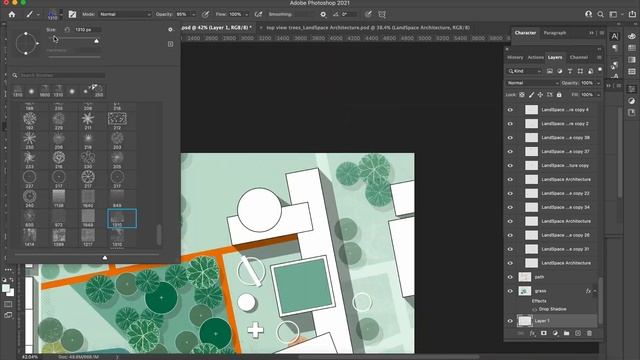Viewport: 640px width, 360px height.
Task: Open smoothing options gear icon
Action: (x=323, y=14)
